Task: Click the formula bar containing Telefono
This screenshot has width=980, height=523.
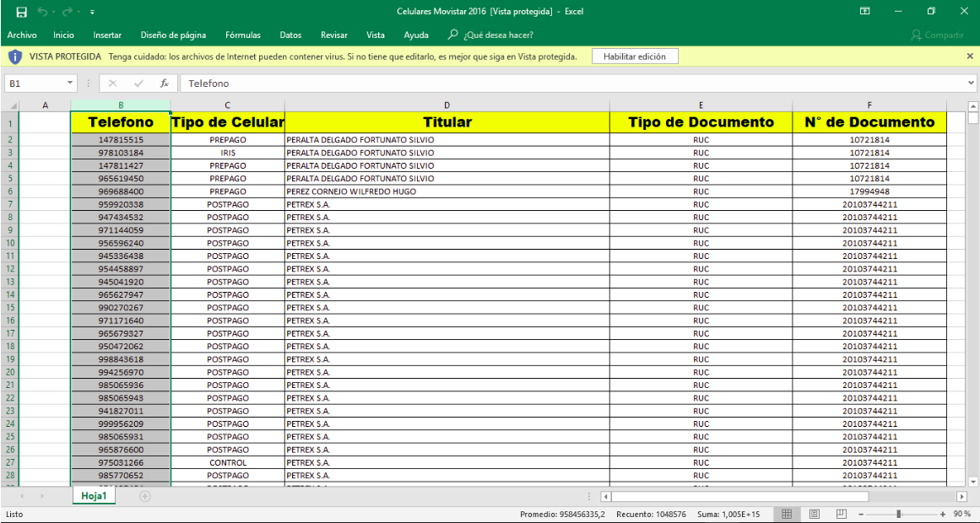Action: (571, 84)
